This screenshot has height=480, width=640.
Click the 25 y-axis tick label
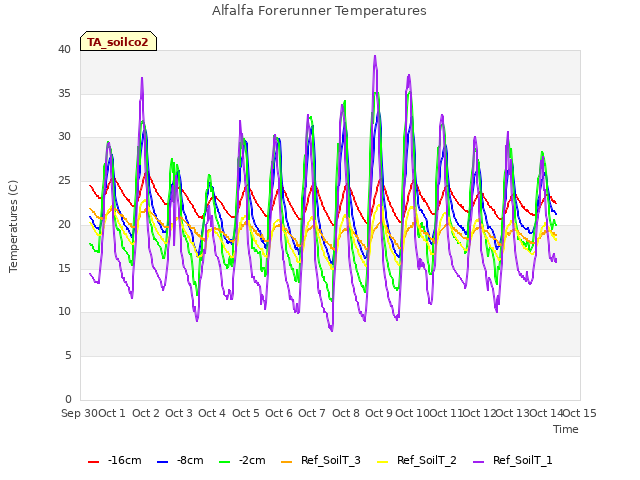pyautogui.click(x=64, y=180)
